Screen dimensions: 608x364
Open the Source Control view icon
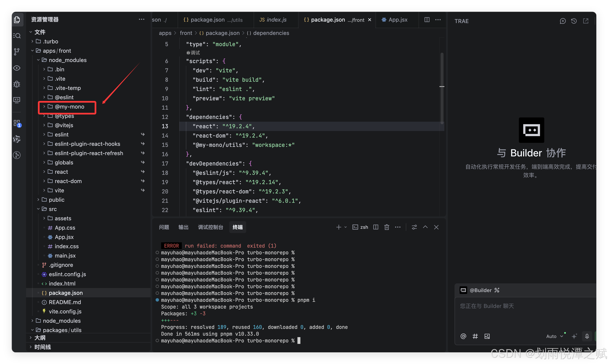point(17,52)
